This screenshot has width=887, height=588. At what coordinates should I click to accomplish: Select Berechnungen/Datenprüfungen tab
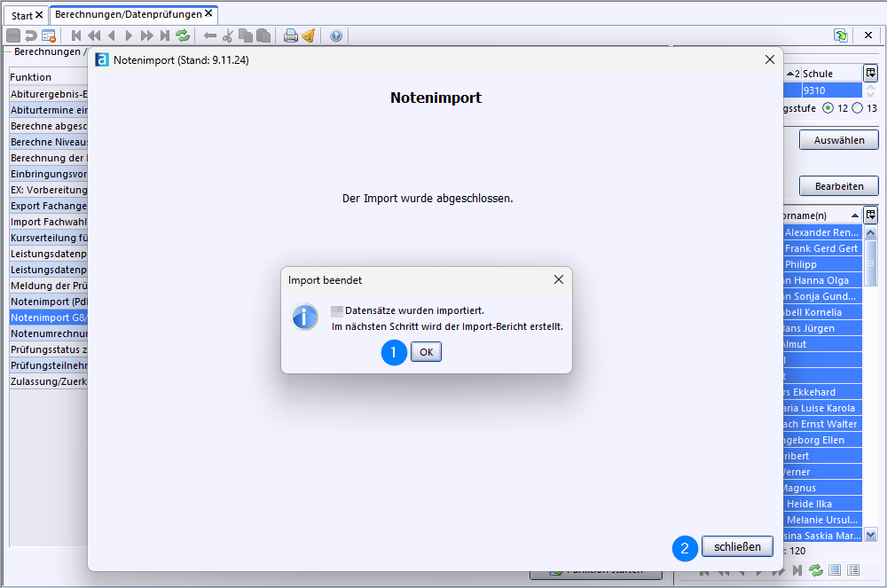tap(129, 14)
